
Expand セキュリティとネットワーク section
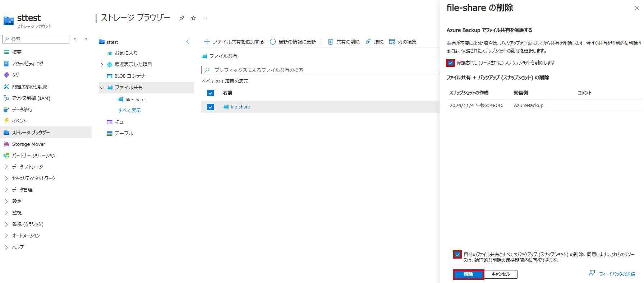6,178
